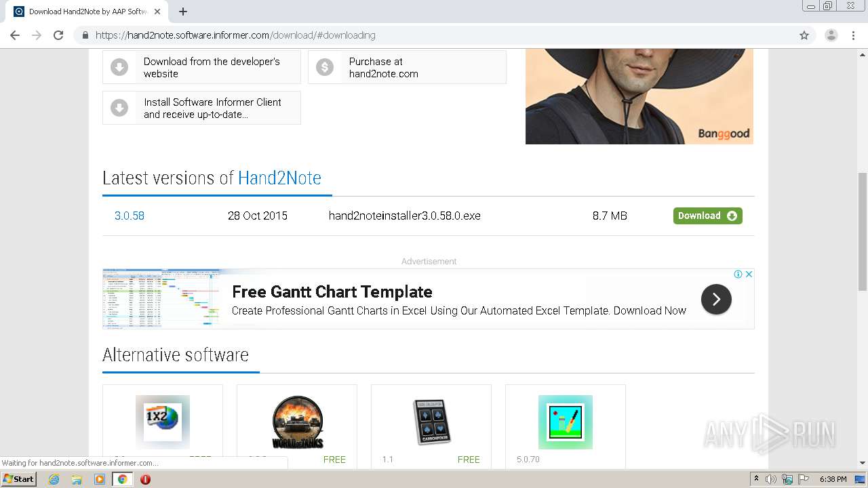Click the ad info icon
Screen dimensions: 868x488
tap(738, 274)
